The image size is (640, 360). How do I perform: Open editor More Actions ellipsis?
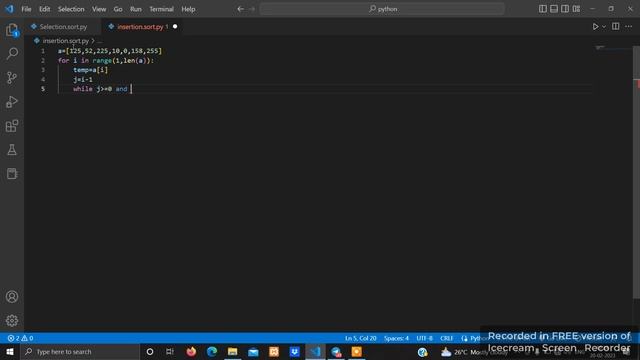coord(629,27)
